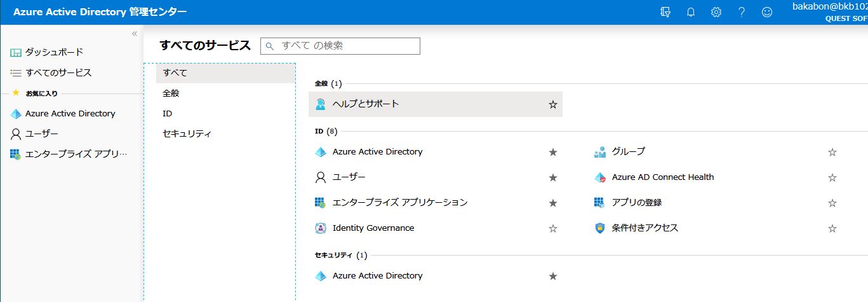
Task: Toggle star for Azure Active Directory under セキュリティ
Action: [x=553, y=276]
